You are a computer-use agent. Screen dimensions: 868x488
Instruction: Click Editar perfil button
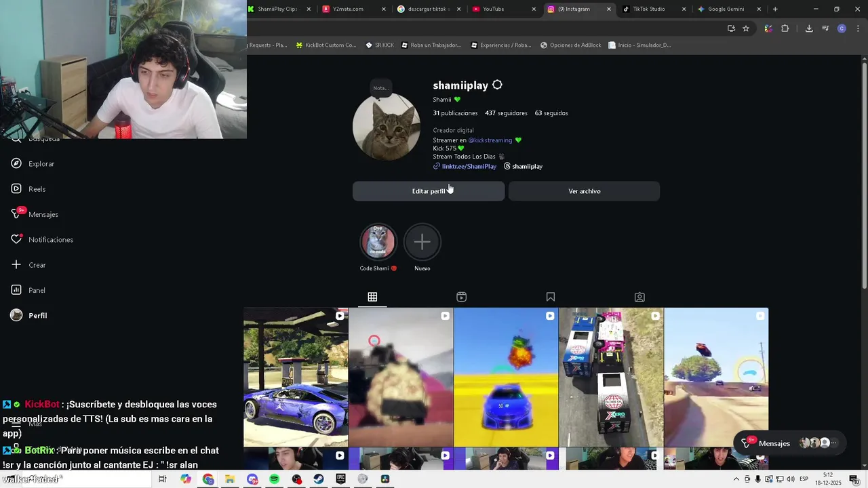[429, 191]
